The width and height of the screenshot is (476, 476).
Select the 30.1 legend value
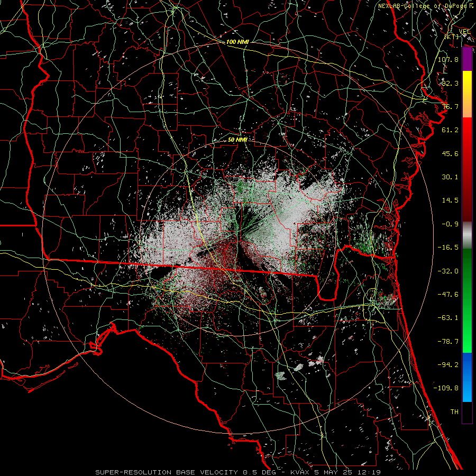[x=450, y=177]
